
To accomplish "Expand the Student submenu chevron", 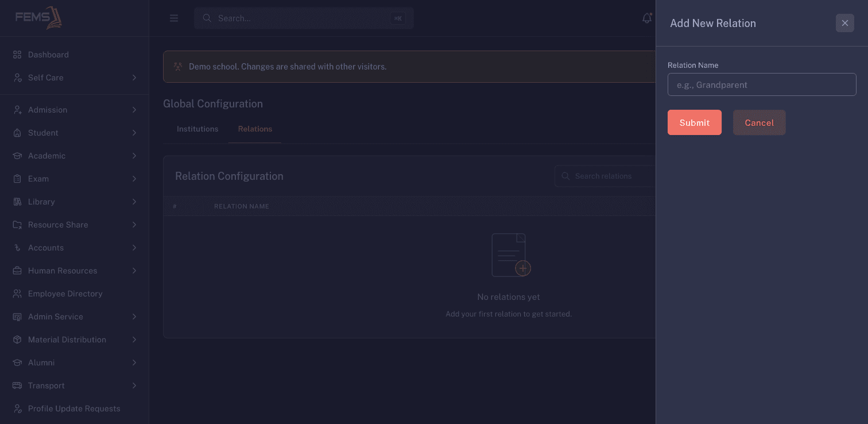I will [134, 133].
